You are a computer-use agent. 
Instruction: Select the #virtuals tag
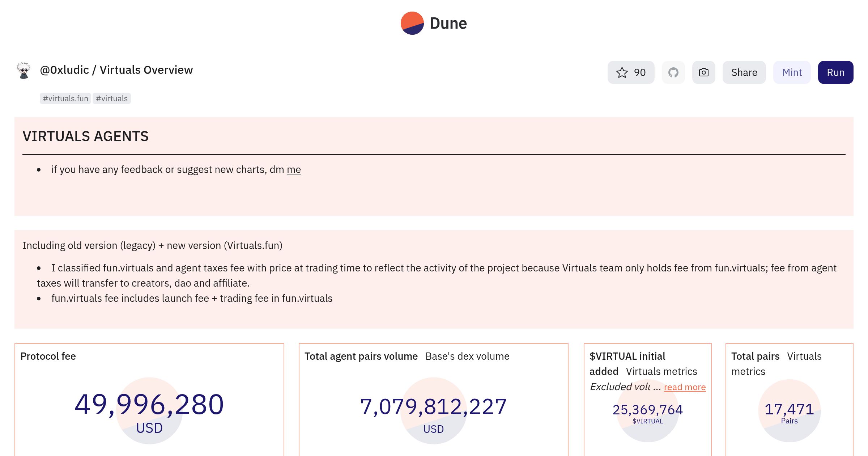(112, 98)
